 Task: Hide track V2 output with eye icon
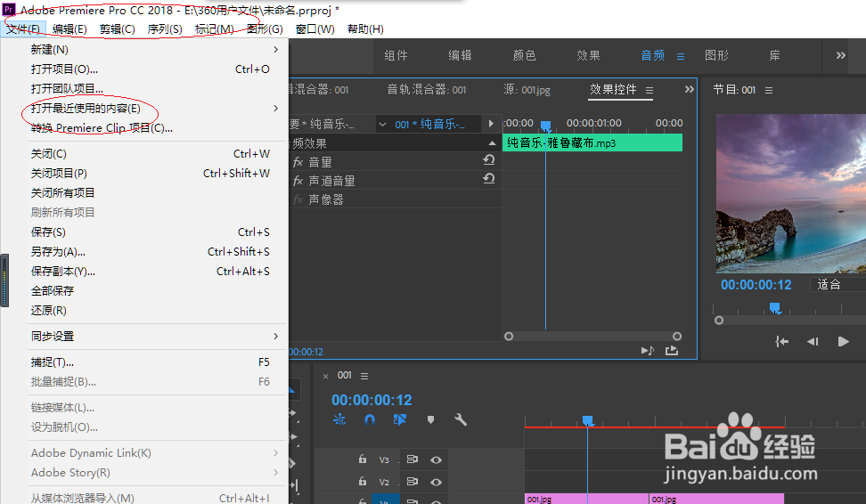(x=436, y=482)
